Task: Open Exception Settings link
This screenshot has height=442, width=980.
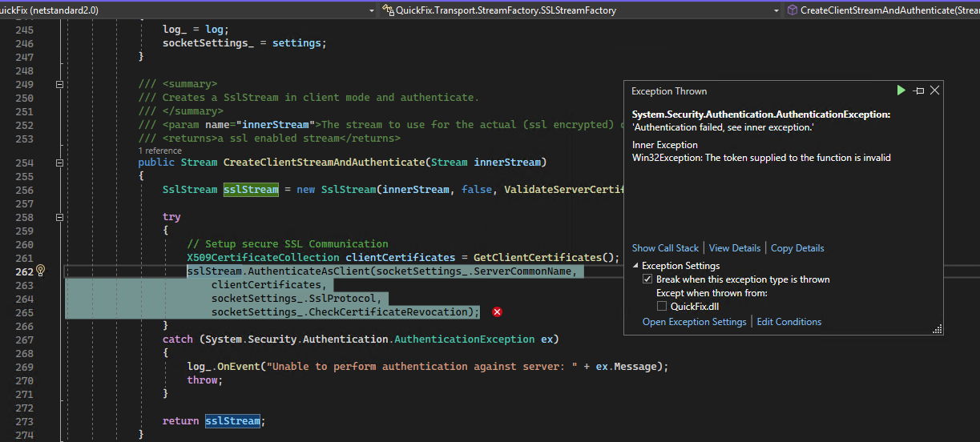Action: click(695, 322)
